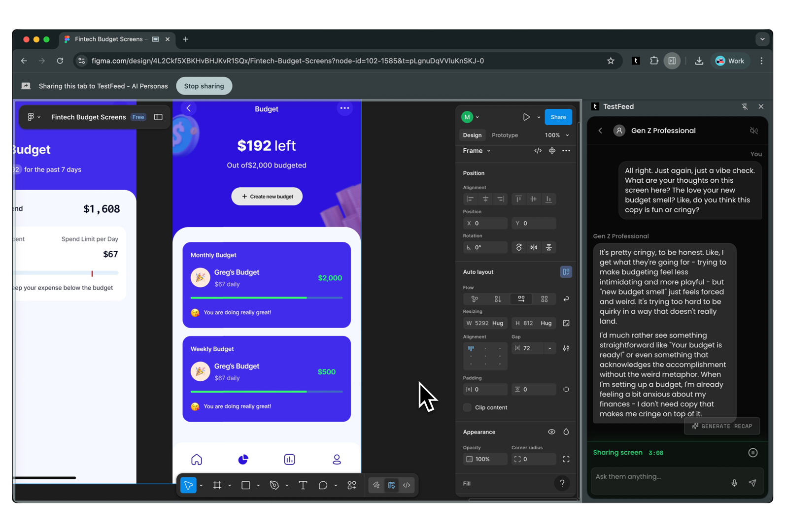Expand Move tool options chevron

tap(202, 486)
